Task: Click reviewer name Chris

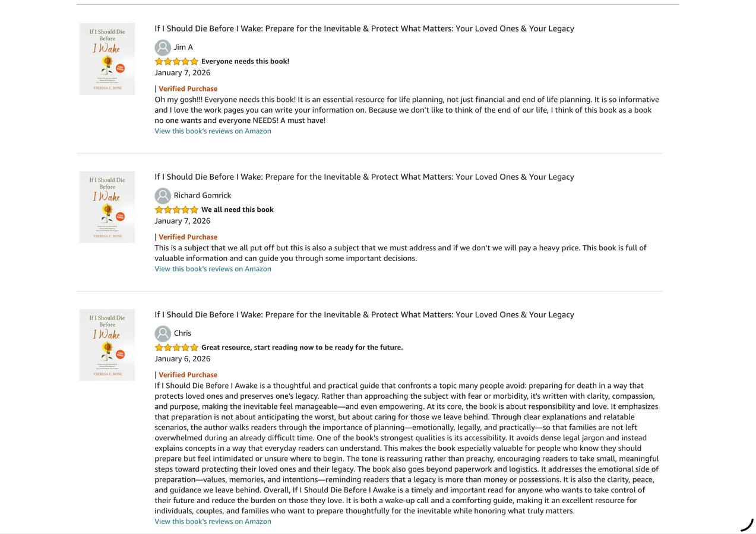Action: tap(182, 333)
